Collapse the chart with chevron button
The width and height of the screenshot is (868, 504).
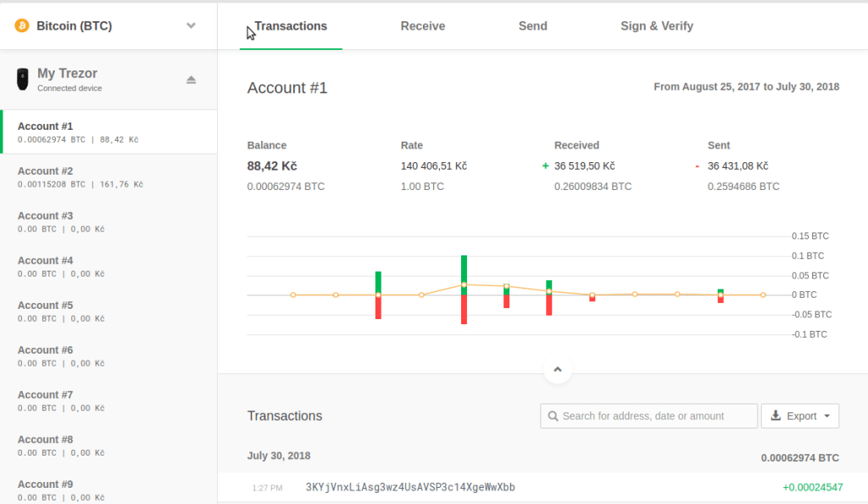557,370
